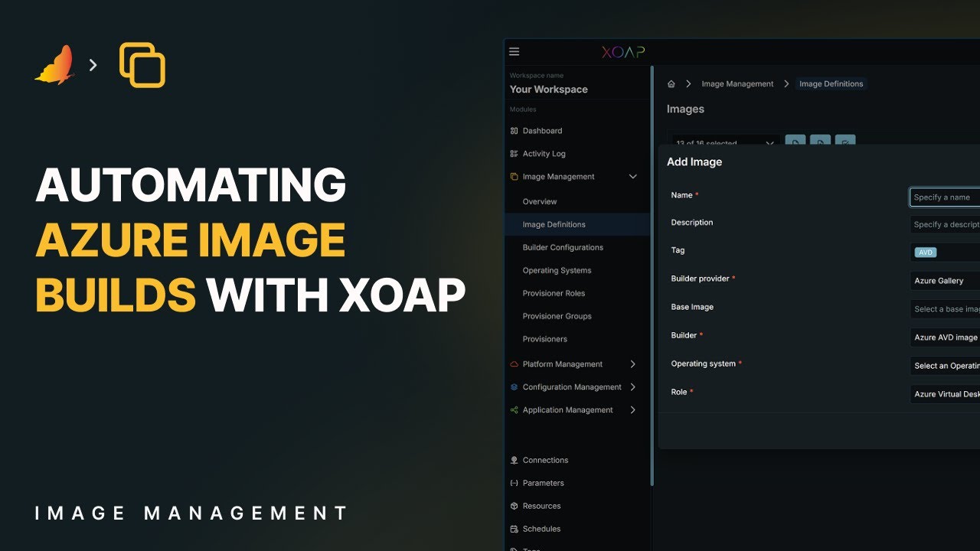
Task: Expand the Configuration Management chevron
Action: pyautogui.click(x=632, y=387)
